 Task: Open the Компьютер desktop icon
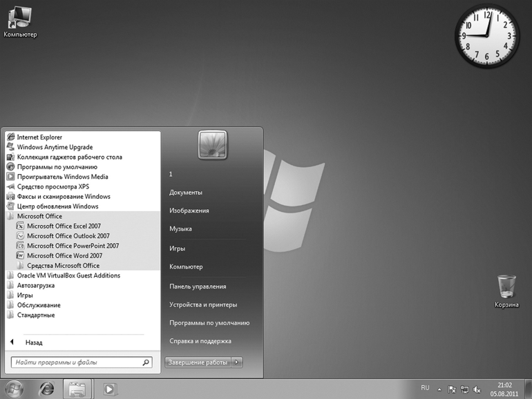point(20,21)
